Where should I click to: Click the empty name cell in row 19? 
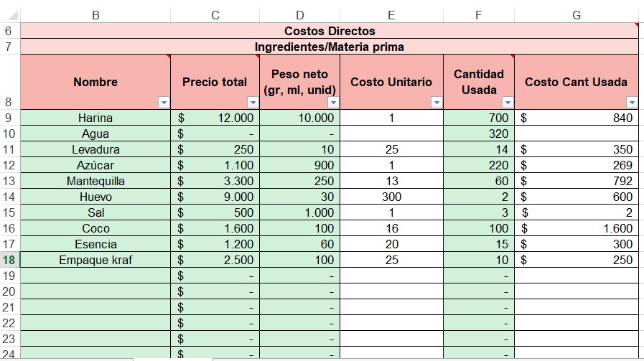[x=95, y=276]
